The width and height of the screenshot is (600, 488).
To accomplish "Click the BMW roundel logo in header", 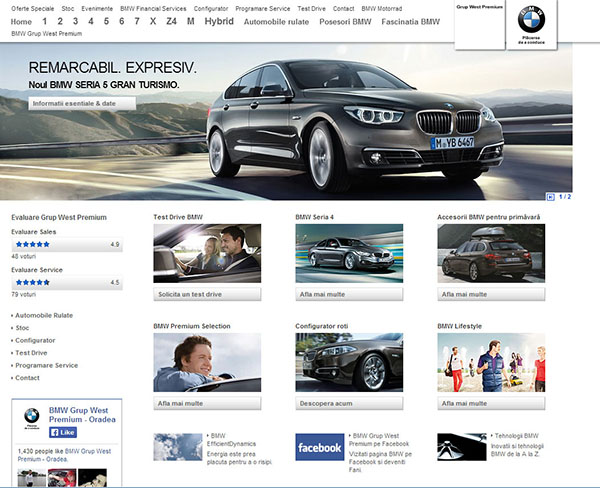I will [x=531, y=19].
